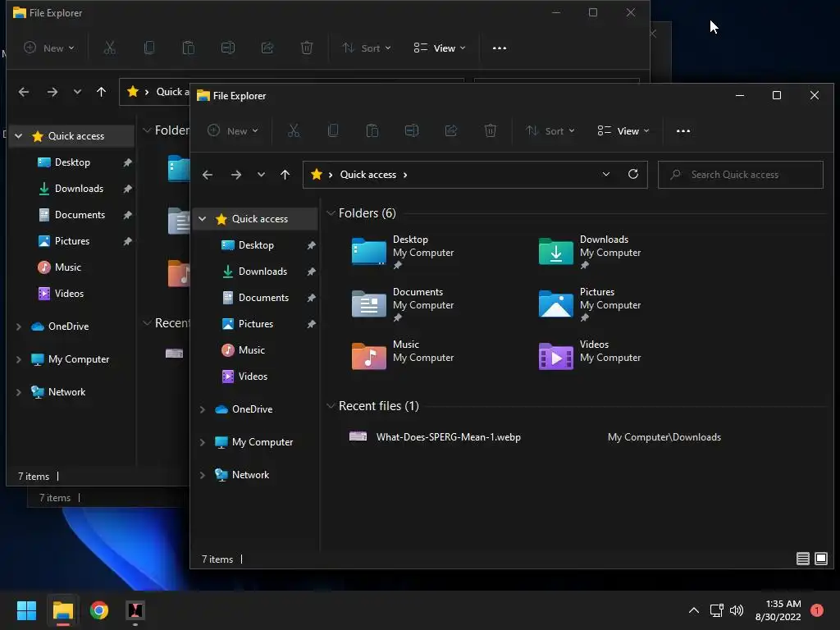The image size is (840, 630).
Task: Expand My Computer node in front window sidebar
Action: pos(203,442)
